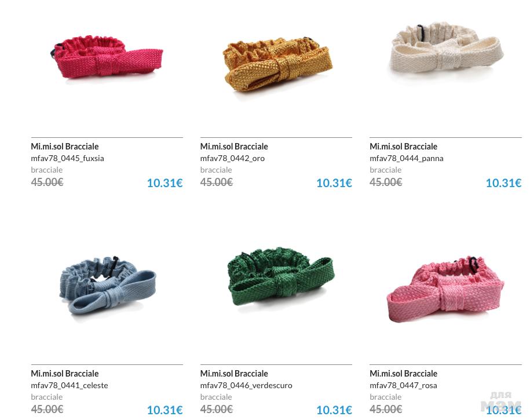Click the 10.31€ price of fuxsia bracelet
The width and height of the screenshot is (530, 420).
165,183
